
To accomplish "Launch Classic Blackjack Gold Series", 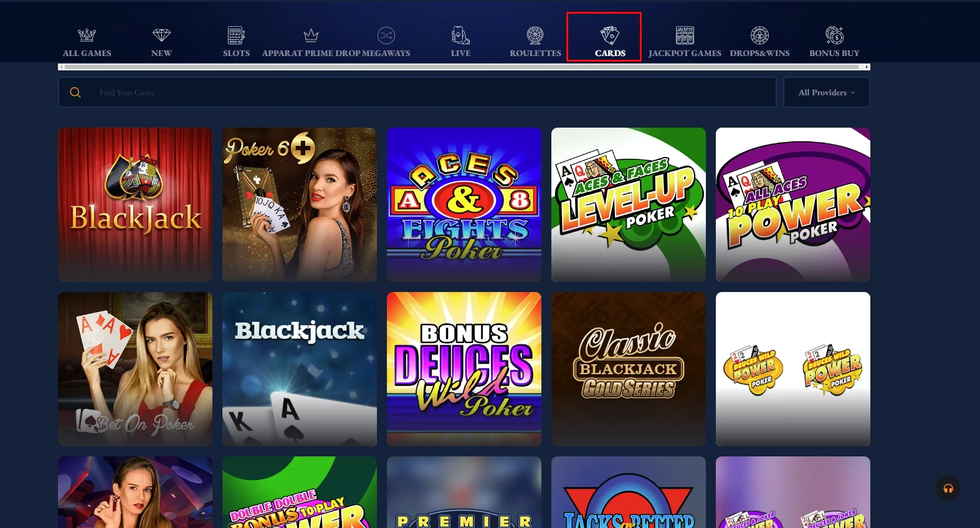I will [x=629, y=369].
